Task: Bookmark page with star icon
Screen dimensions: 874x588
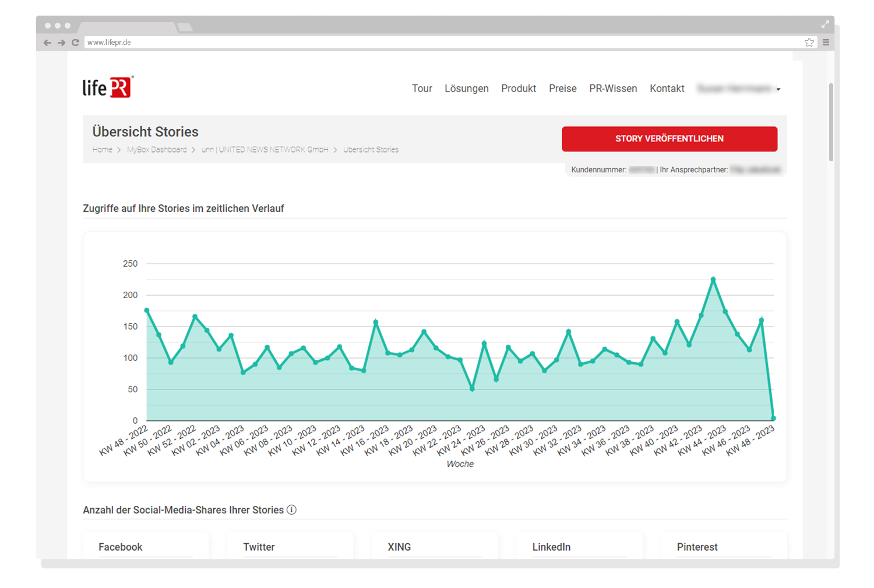Action: point(809,42)
